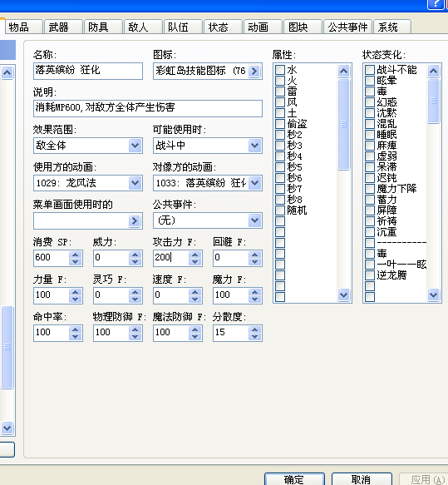Increase 回避 F value with up arrow

pyautogui.click(x=254, y=255)
